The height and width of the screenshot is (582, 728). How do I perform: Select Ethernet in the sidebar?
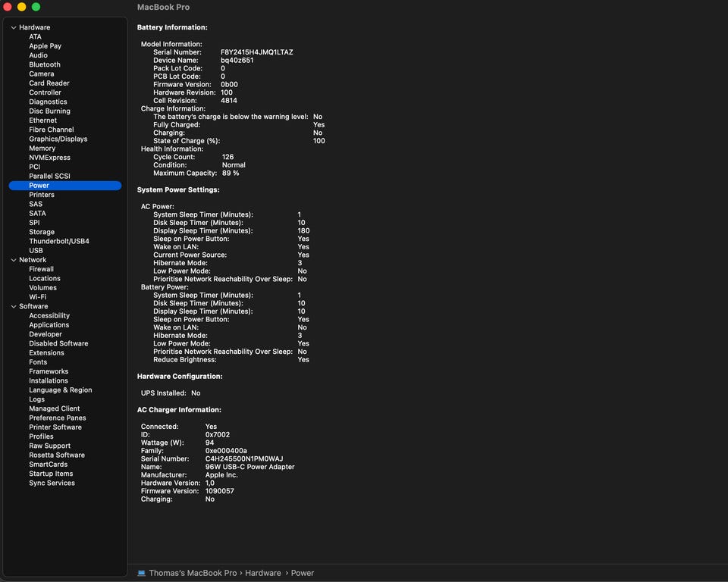coord(42,120)
